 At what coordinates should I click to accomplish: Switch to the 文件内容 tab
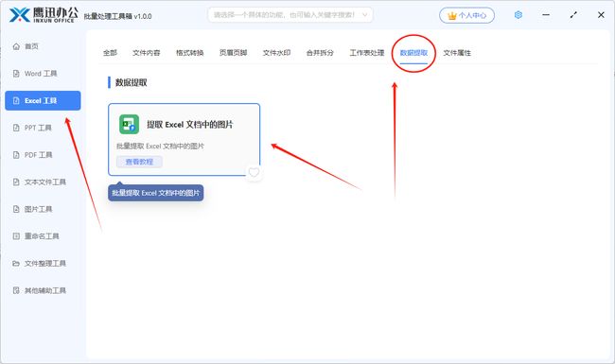pos(147,53)
